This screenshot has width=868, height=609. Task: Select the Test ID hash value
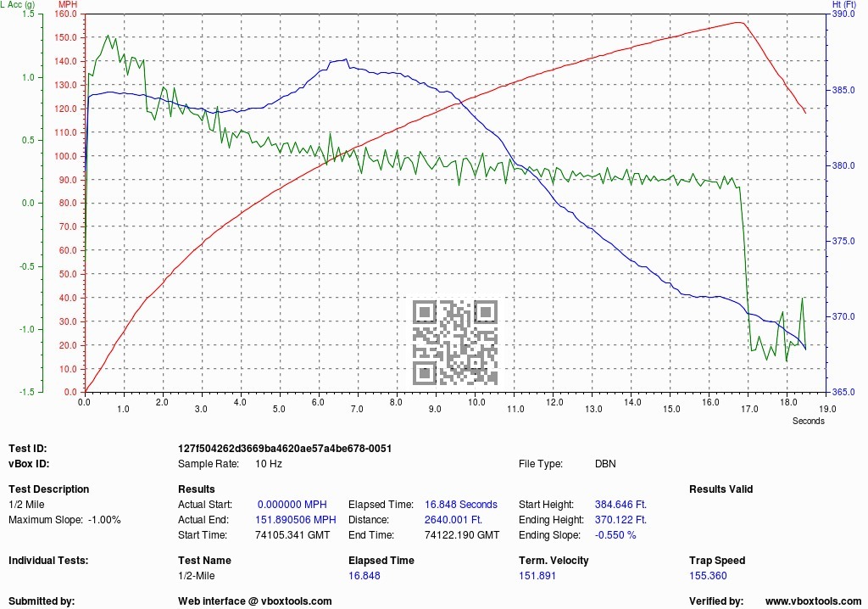(284, 448)
